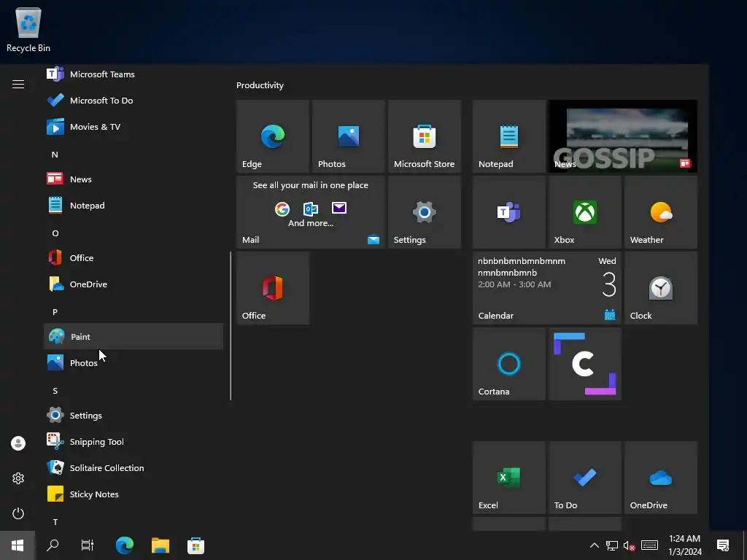This screenshot has width=747, height=560.
Task: Click the To Do tile
Action: [585, 478]
